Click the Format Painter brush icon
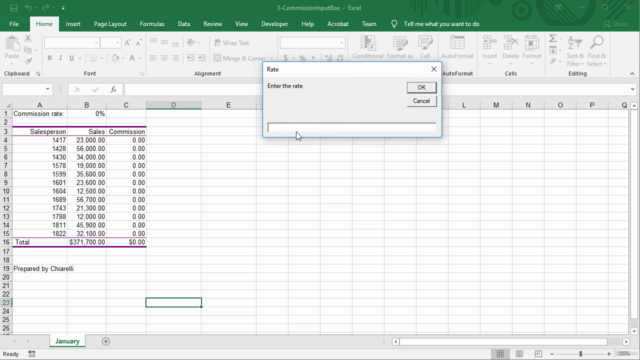Screen dimensions: 640x360 coord(28,61)
